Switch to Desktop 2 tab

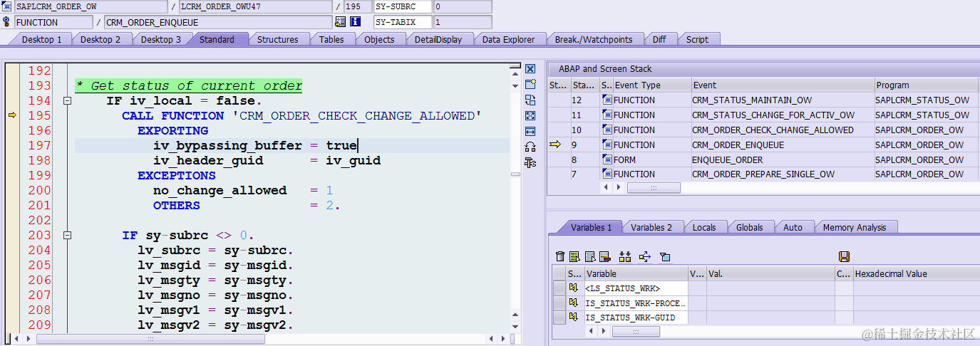click(x=100, y=40)
